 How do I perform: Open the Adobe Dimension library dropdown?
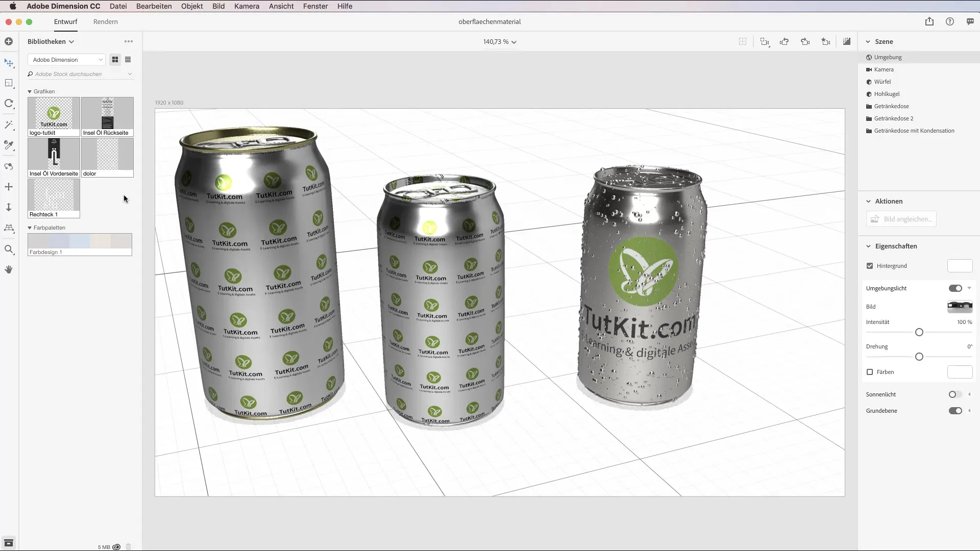pos(66,60)
